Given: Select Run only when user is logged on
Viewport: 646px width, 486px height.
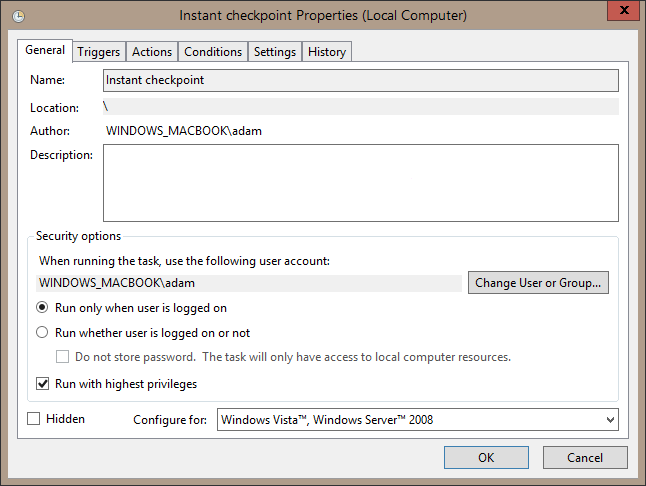Looking at the screenshot, I should click(43, 308).
